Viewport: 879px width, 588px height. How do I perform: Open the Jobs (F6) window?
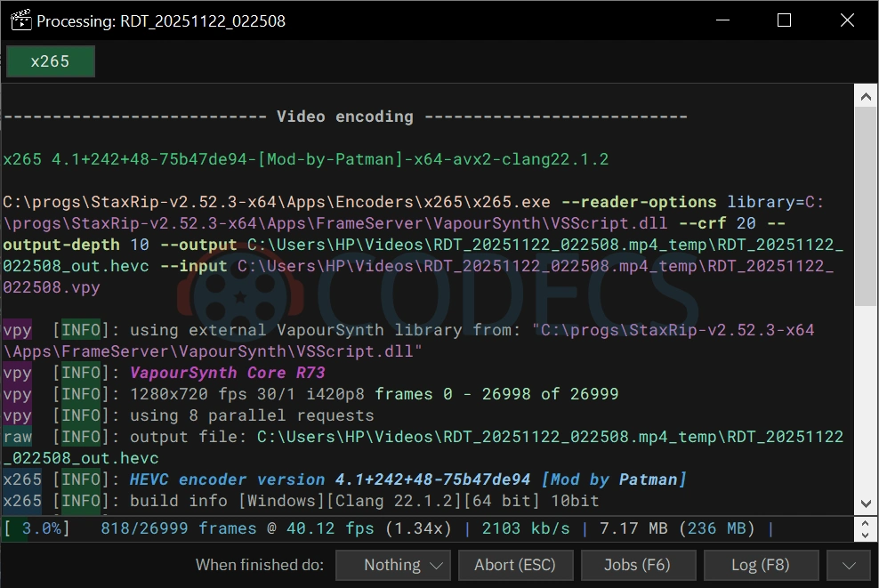pos(638,565)
